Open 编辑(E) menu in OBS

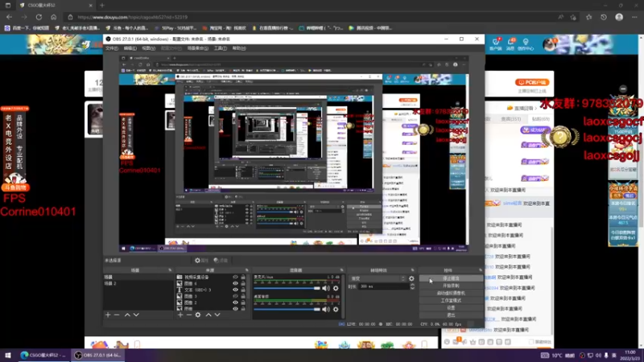130,48
